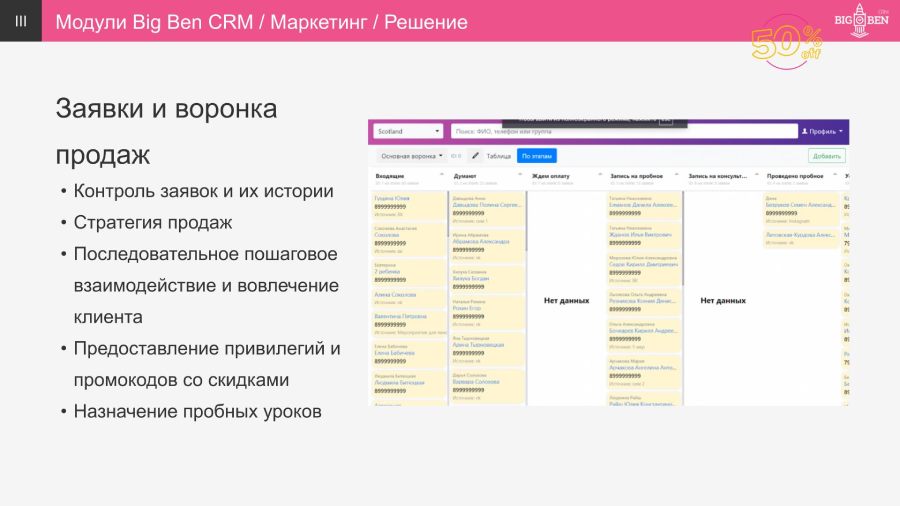Collapse the Входящие column via its arrow
The image size is (900, 506).
(441, 174)
